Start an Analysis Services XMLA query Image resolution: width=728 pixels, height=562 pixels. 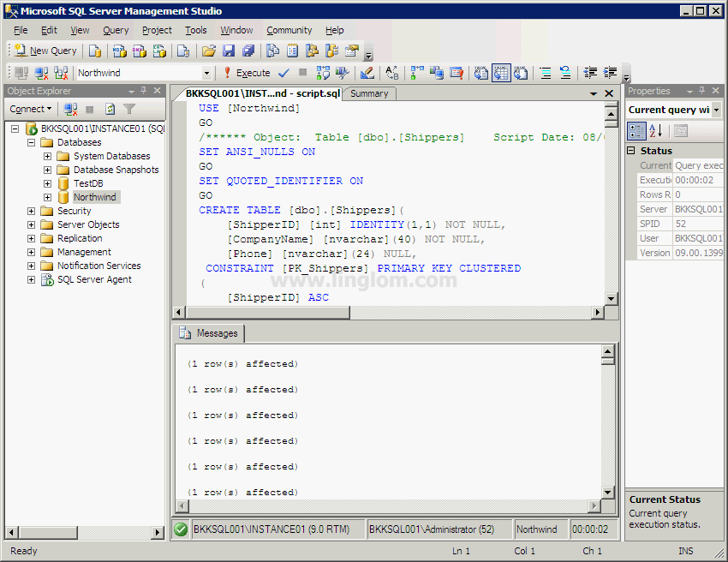pos(159,51)
